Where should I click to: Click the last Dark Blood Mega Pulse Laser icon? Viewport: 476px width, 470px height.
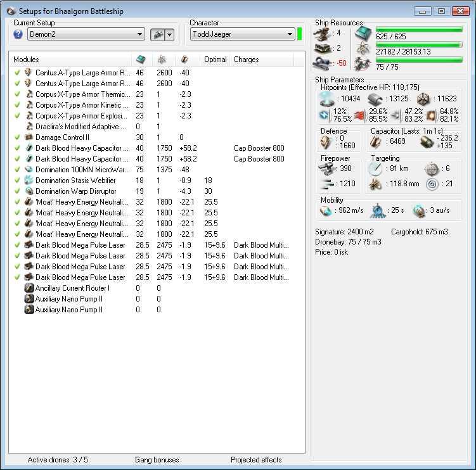point(29,277)
